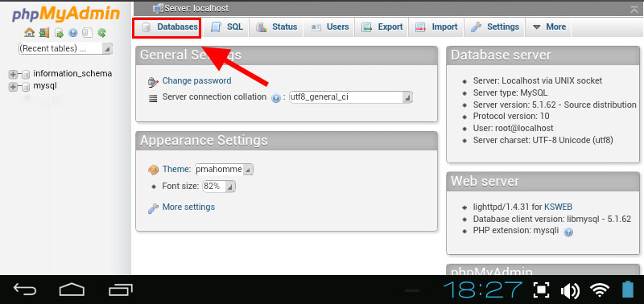Reload navigation frame green refresh icon

tap(102, 33)
